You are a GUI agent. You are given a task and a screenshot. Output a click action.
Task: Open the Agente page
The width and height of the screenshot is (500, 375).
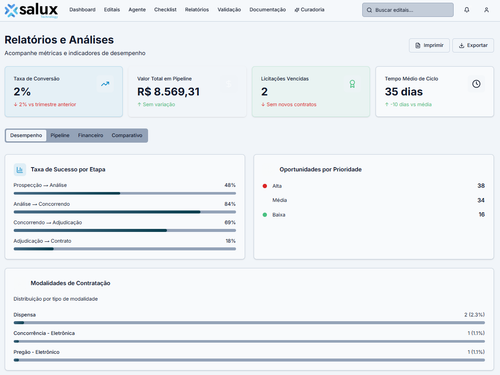(x=137, y=10)
